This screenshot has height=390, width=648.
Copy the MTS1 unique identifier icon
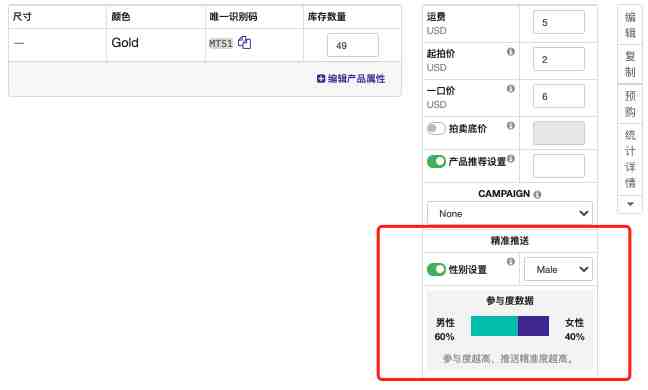coord(244,43)
